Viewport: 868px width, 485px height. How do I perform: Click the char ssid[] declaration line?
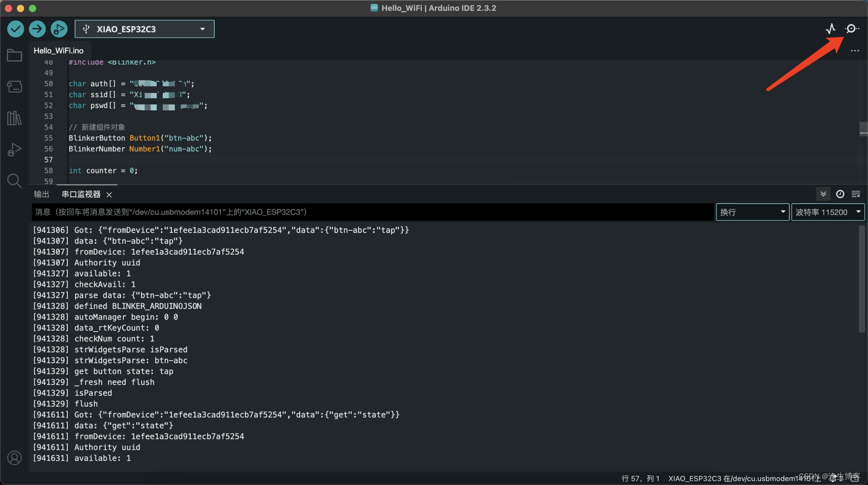coord(129,95)
